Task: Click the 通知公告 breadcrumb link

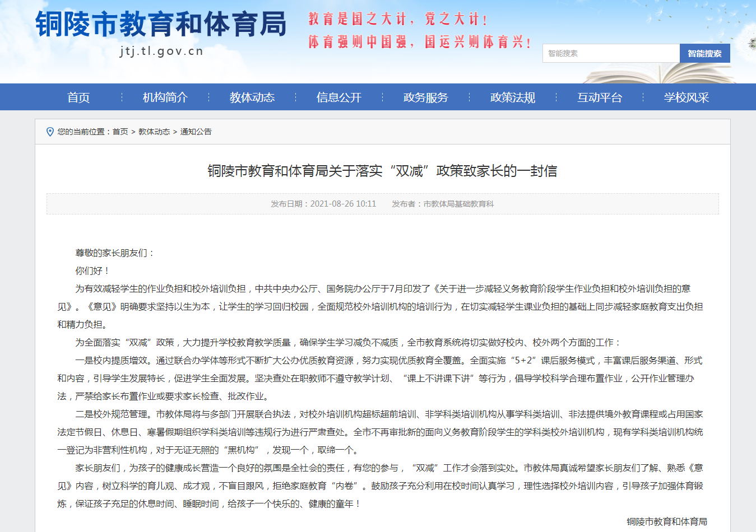Action: (x=196, y=132)
